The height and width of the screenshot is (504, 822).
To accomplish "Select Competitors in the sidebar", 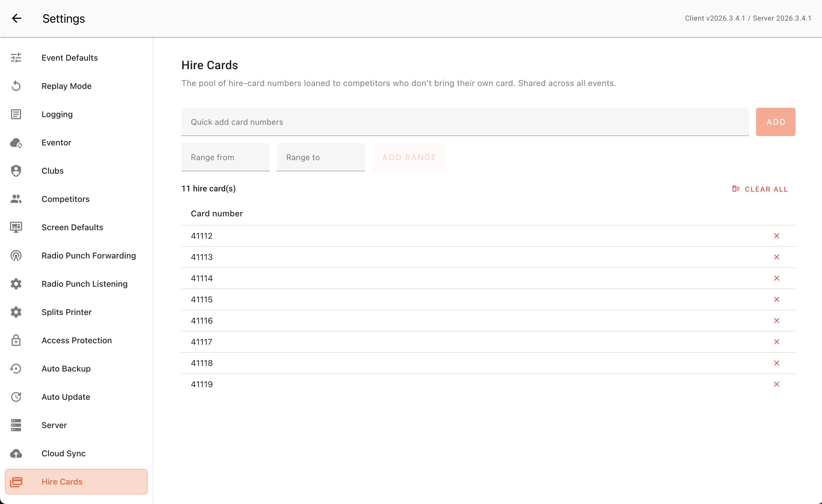I will pos(76,199).
